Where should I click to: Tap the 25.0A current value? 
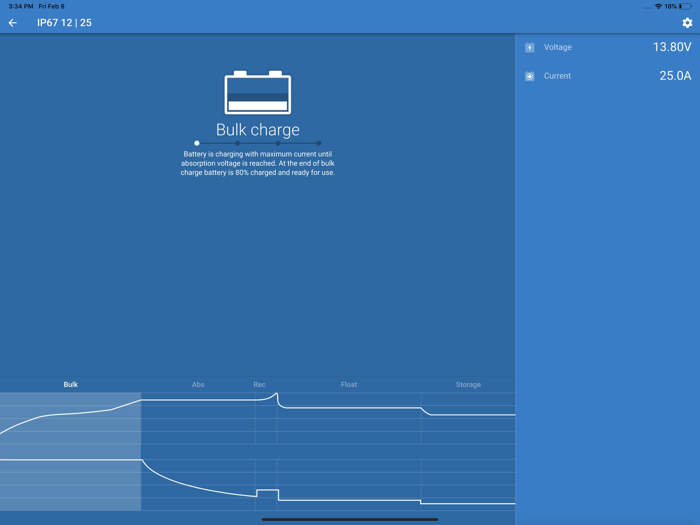click(x=675, y=75)
